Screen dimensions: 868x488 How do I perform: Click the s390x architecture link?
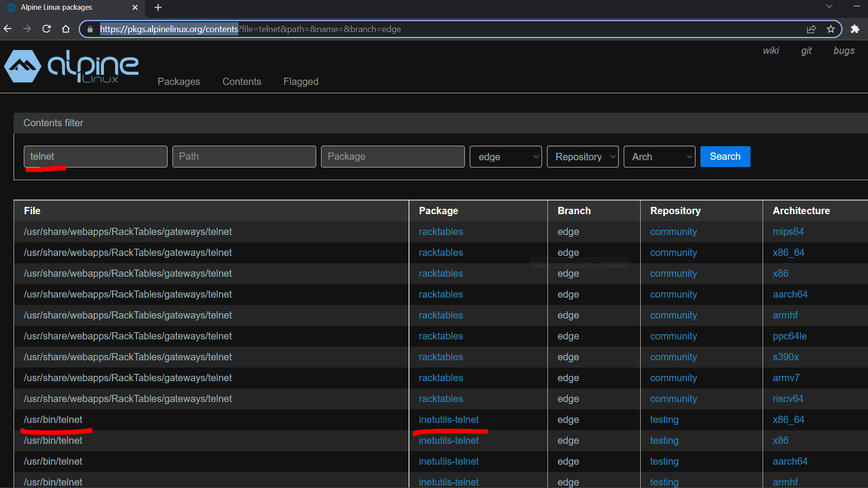(786, 357)
